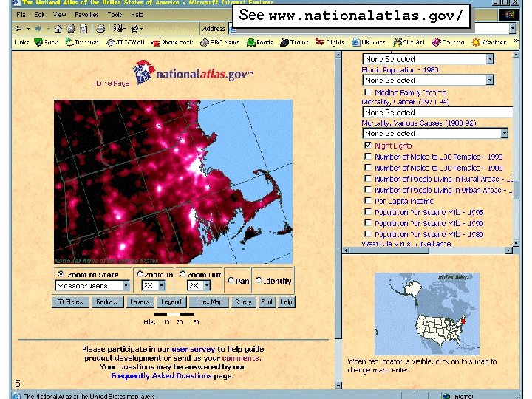
Task: Select the Zoom Out radio button
Action: pyautogui.click(x=183, y=274)
